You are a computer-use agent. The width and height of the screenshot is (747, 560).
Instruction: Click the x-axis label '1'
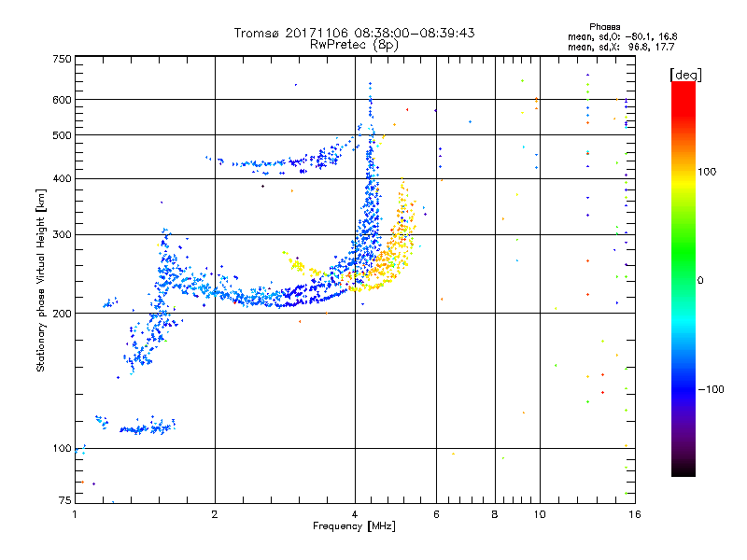[75, 514]
